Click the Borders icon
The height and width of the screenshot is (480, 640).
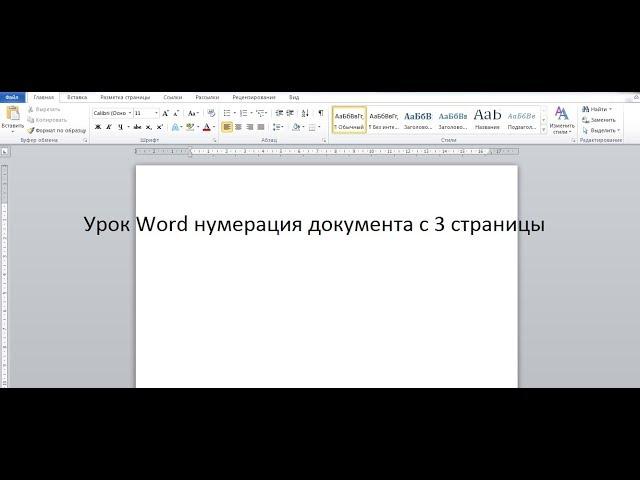pos(312,127)
